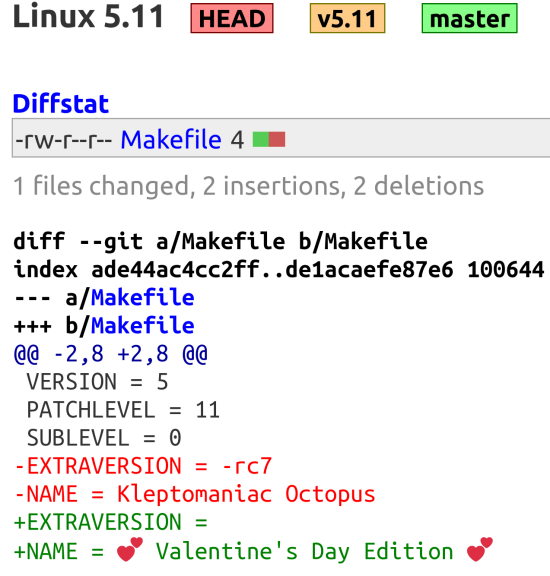Image resolution: width=550 pixels, height=576 pixels.
Task: Open the green master branch badge
Action: click(x=470, y=18)
